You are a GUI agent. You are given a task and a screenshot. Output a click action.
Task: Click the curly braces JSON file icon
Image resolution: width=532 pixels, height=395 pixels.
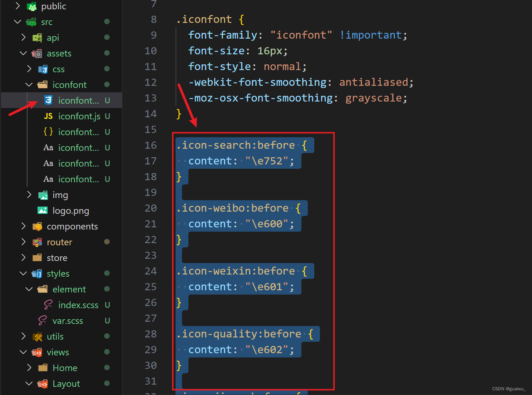pos(48,132)
